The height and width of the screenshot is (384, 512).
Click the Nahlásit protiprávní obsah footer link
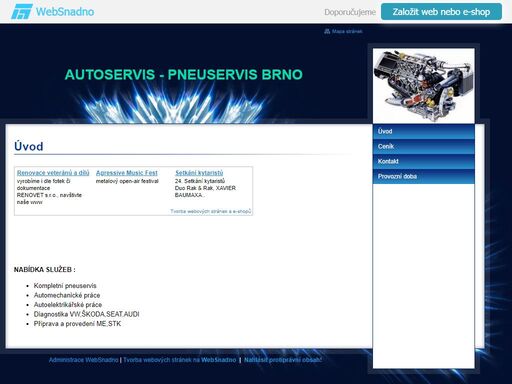283,360
